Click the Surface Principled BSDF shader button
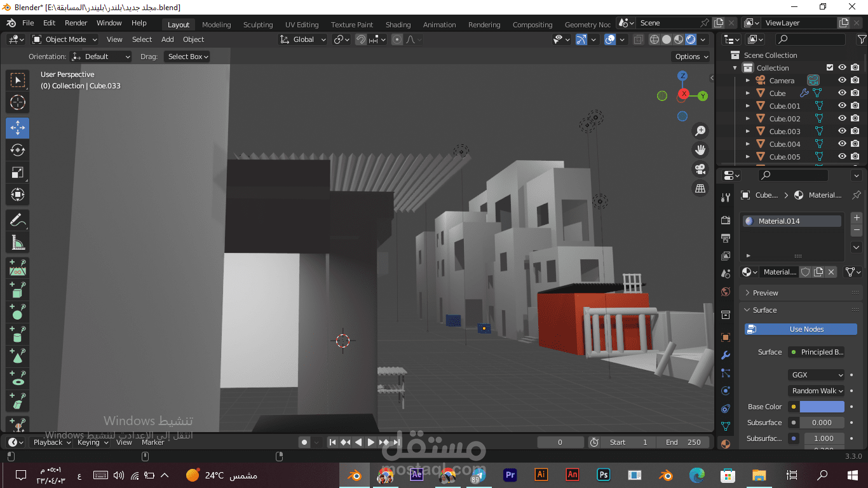This screenshot has width=868, height=488. (817, 352)
